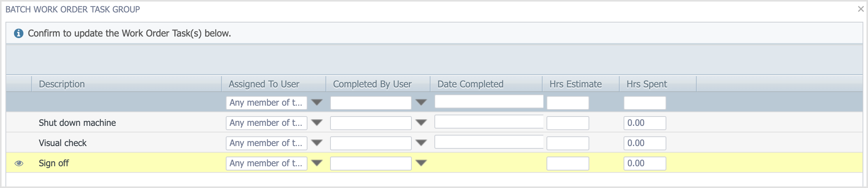868x188 pixels.
Task: Select the 'Shut down machine' task description
Action: pos(77,123)
